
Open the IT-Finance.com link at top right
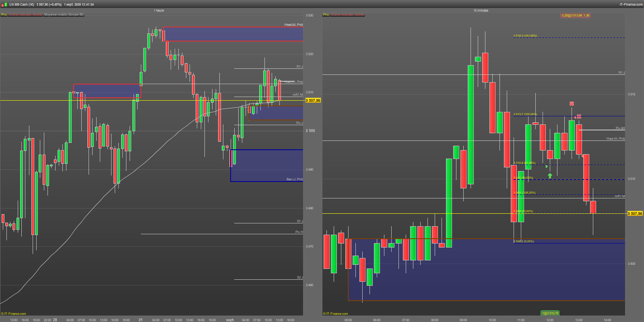[x=631, y=4]
